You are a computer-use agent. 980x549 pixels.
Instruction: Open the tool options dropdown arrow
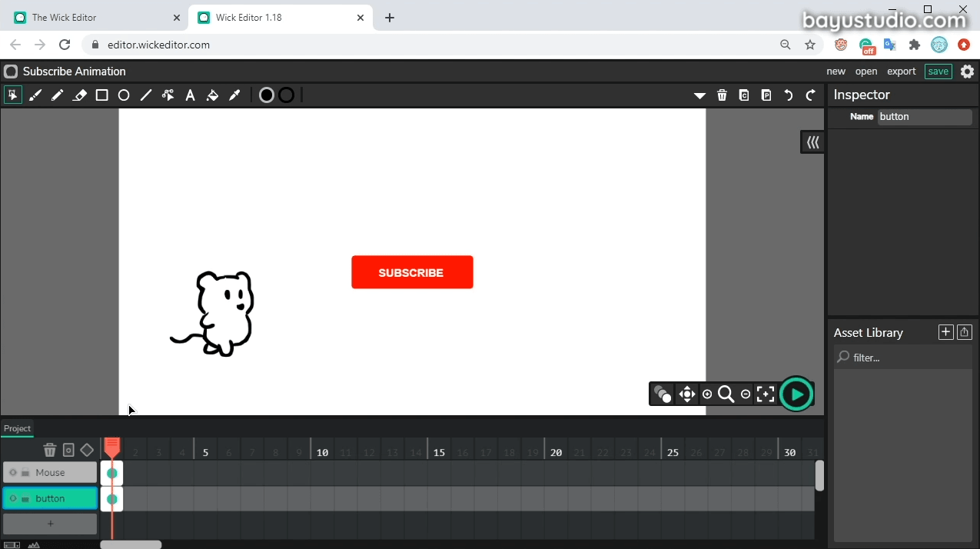699,95
